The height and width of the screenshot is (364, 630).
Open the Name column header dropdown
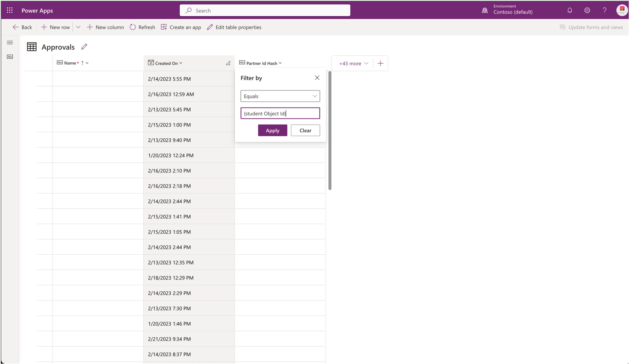pos(87,63)
